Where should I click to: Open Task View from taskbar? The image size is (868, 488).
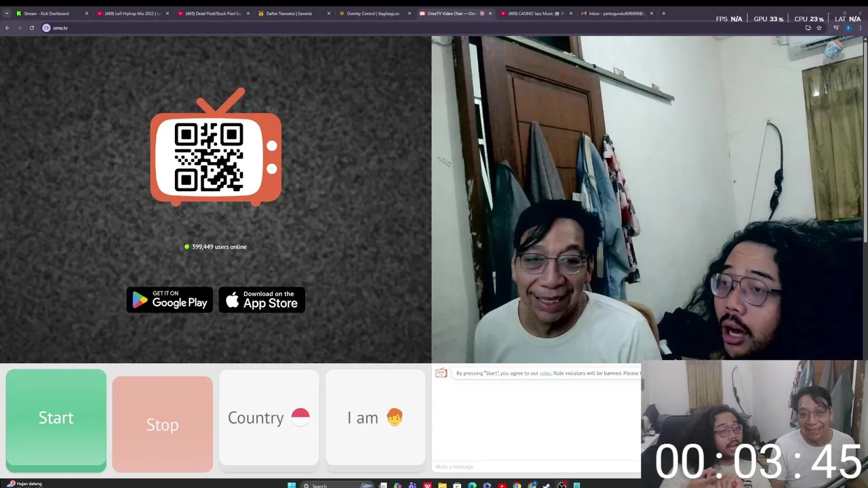click(383, 485)
